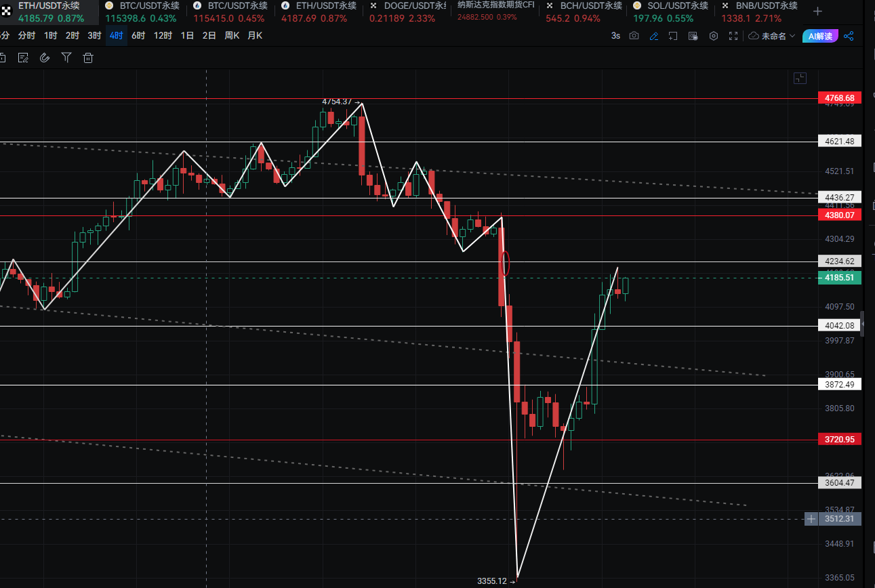The width and height of the screenshot is (875, 588).
Task: Click the red 4380.07 price label
Action: pos(840,215)
